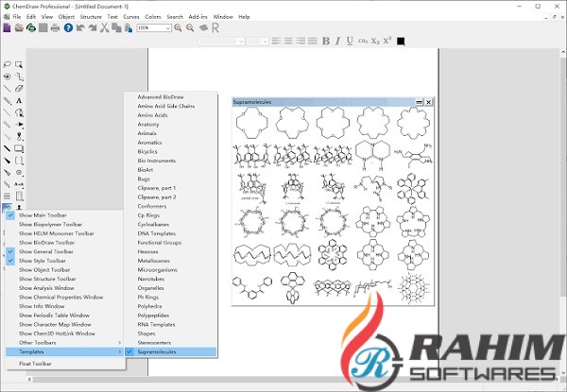Select the Mass Fragmentation tool
567x392 pixels.
coord(19,77)
